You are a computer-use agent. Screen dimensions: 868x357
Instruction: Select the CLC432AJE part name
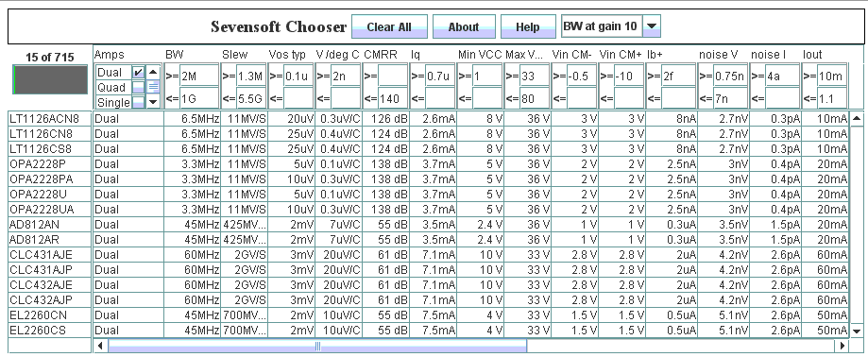click(41, 284)
